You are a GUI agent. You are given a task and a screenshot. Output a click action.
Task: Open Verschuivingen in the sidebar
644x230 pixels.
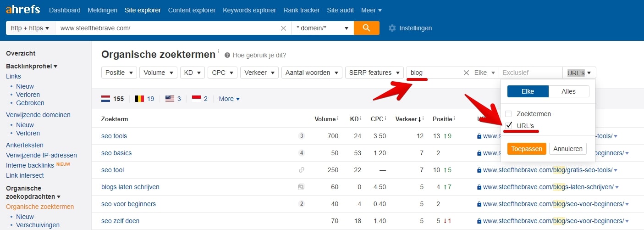pos(38,225)
